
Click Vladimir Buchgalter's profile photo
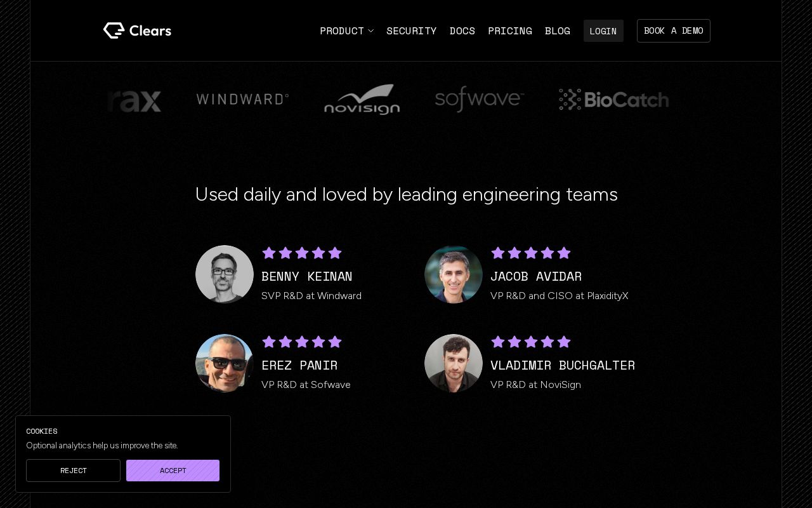(454, 363)
